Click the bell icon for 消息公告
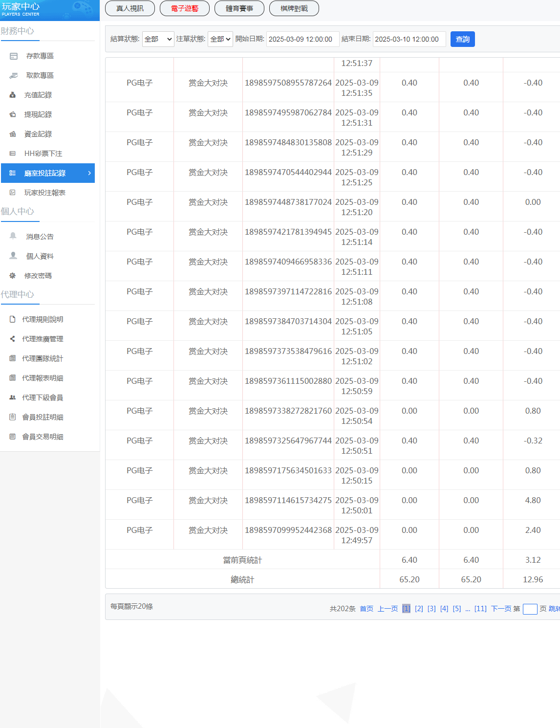This screenshot has width=560, height=728. tap(13, 236)
